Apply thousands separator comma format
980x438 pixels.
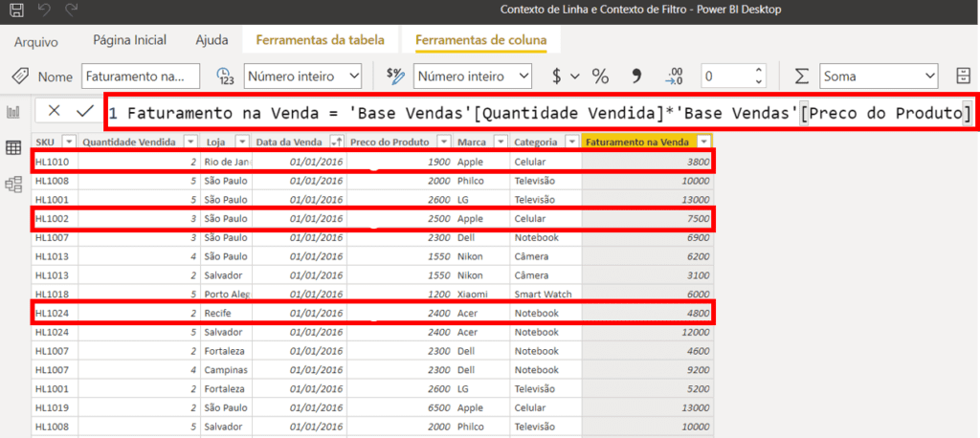635,77
